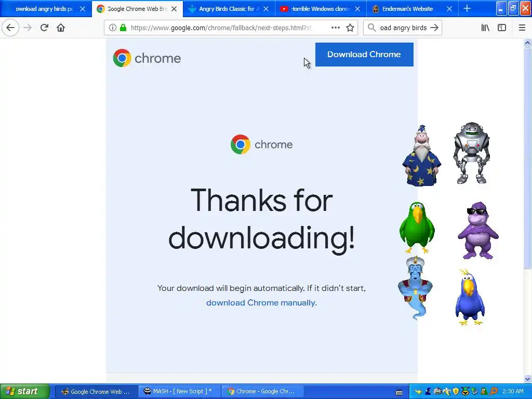Close the download angry birds pc tab

83,9
